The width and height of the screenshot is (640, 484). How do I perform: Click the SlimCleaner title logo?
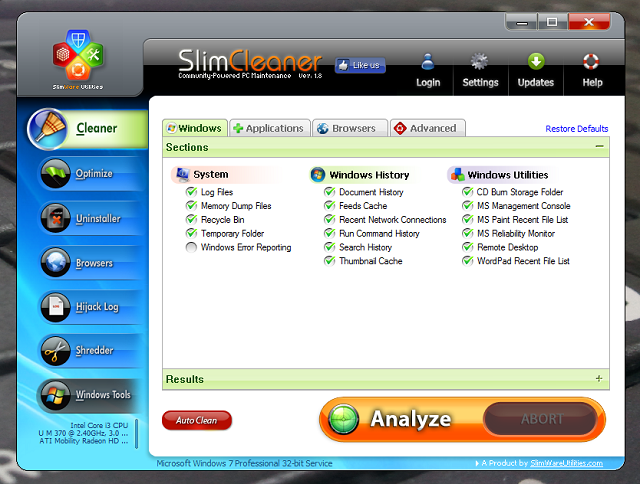[x=250, y=61]
